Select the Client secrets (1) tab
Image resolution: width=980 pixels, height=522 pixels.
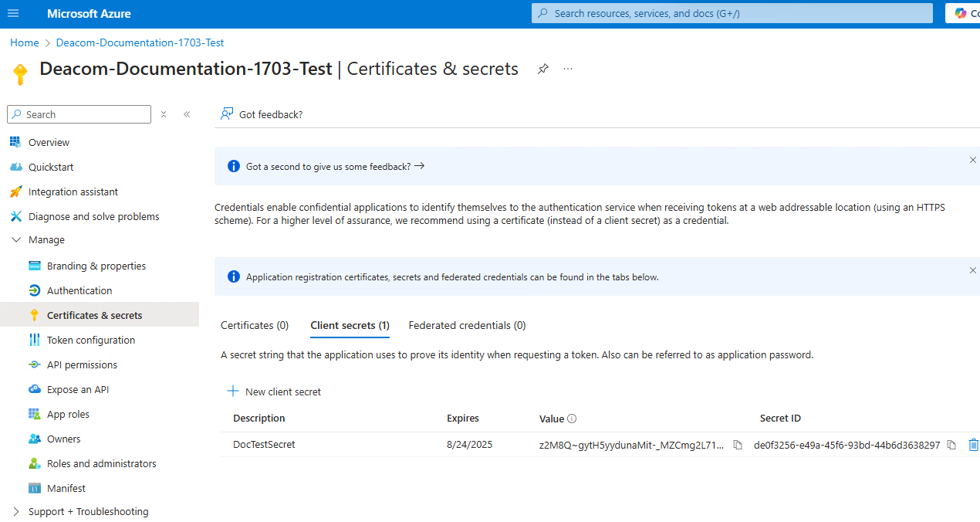pyautogui.click(x=350, y=325)
